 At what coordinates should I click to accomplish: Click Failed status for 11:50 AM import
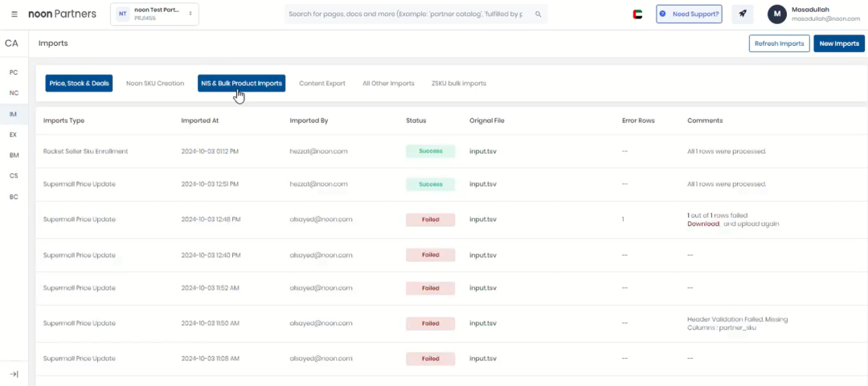[x=430, y=323]
